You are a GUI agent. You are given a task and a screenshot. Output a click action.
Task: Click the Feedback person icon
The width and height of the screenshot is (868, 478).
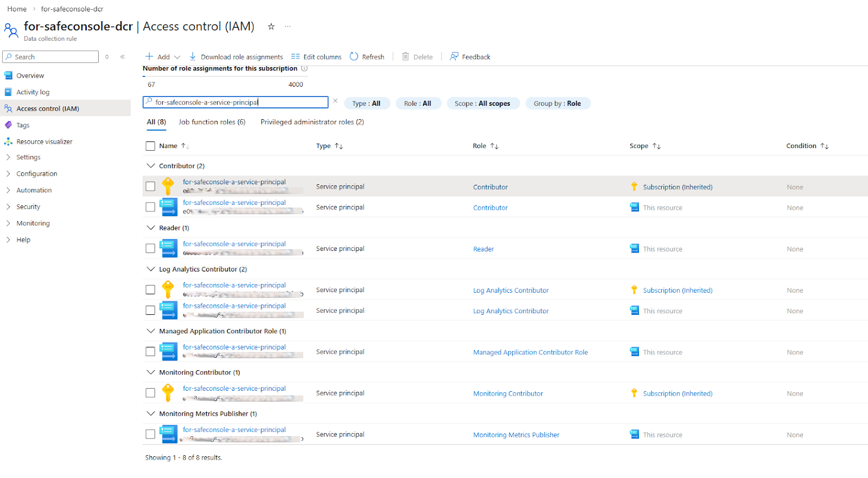454,56
